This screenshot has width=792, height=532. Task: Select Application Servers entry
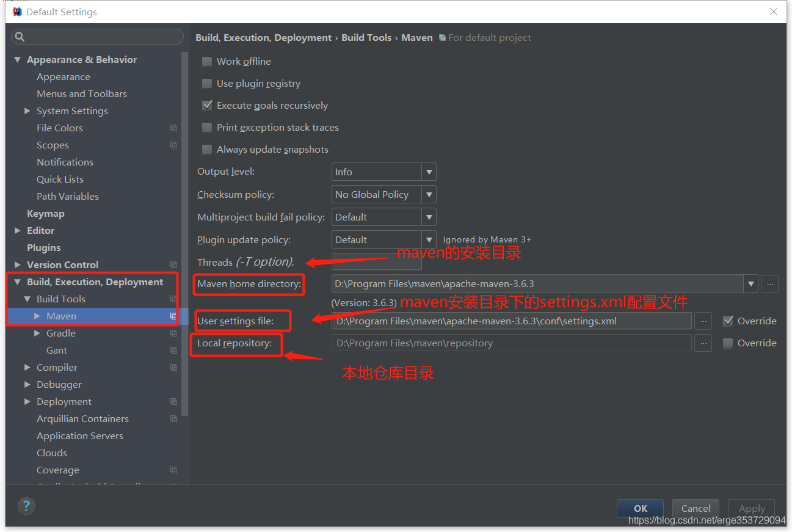pos(80,435)
